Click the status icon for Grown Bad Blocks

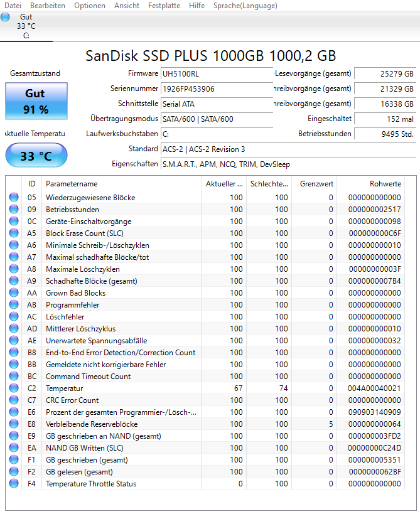14,292
